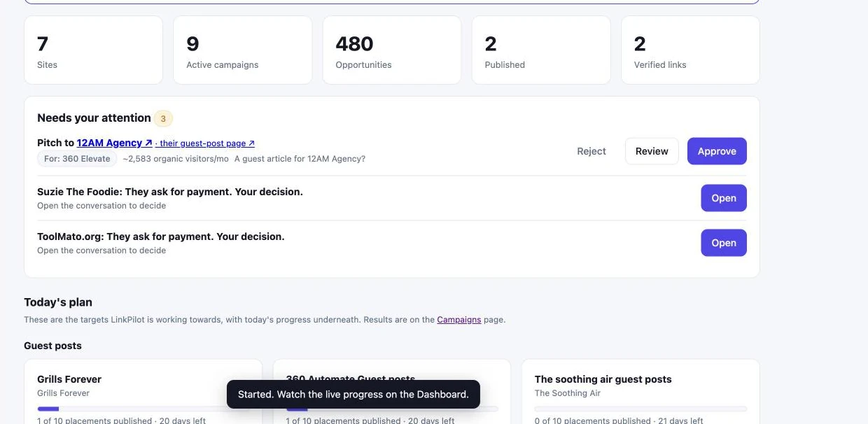This screenshot has width=868, height=424.
Task: Reject the 12AM Agency pitch
Action: click(591, 151)
